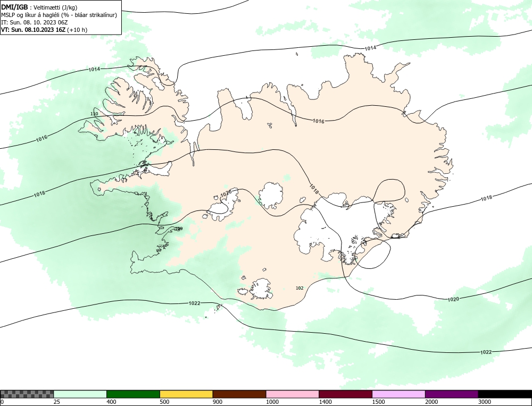Click the '1018' isobar label in the western sea

pyautogui.click(x=39, y=194)
